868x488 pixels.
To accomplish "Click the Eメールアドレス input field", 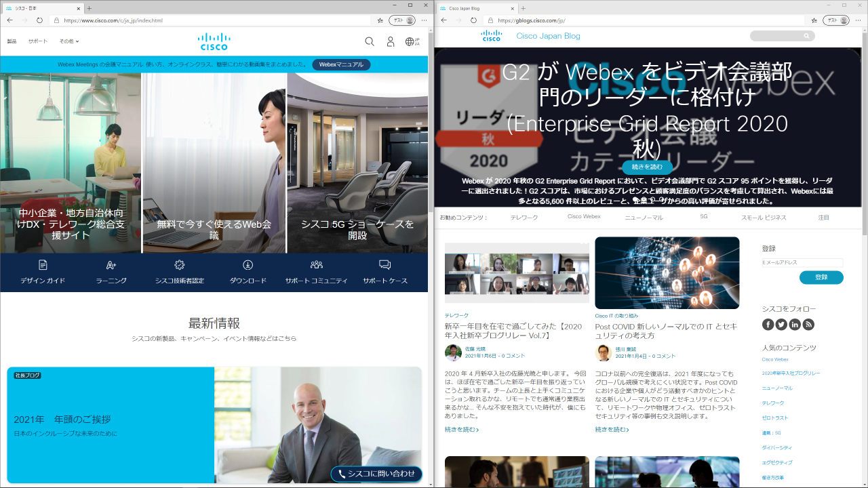I will [802, 262].
